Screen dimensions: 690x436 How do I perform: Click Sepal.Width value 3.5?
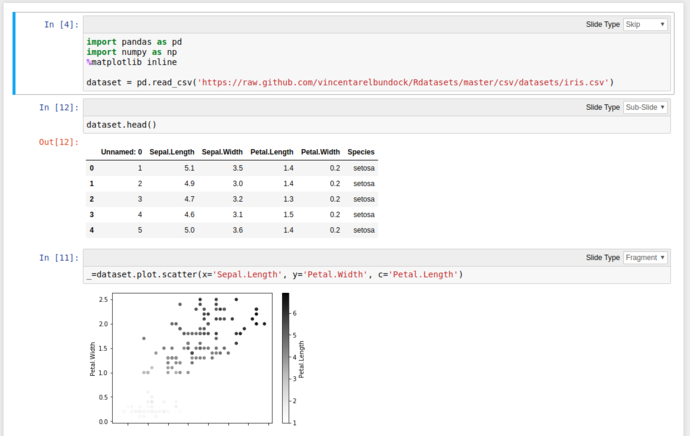click(238, 168)
